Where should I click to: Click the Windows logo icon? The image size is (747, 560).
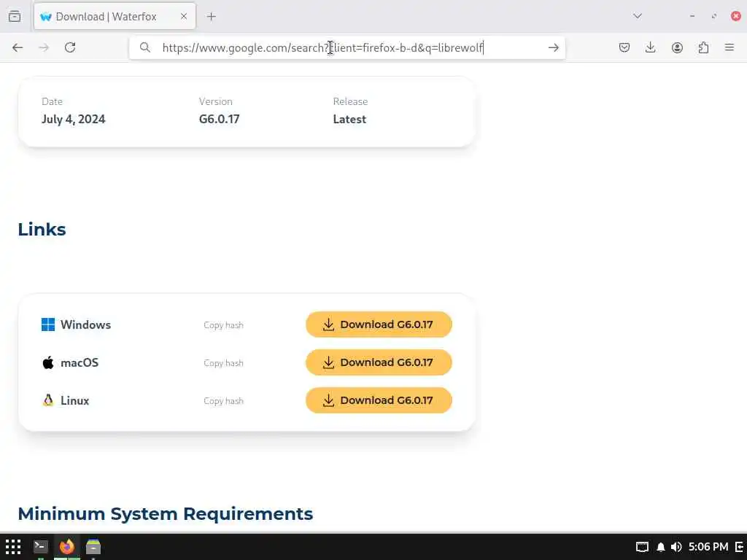point(48,324)
